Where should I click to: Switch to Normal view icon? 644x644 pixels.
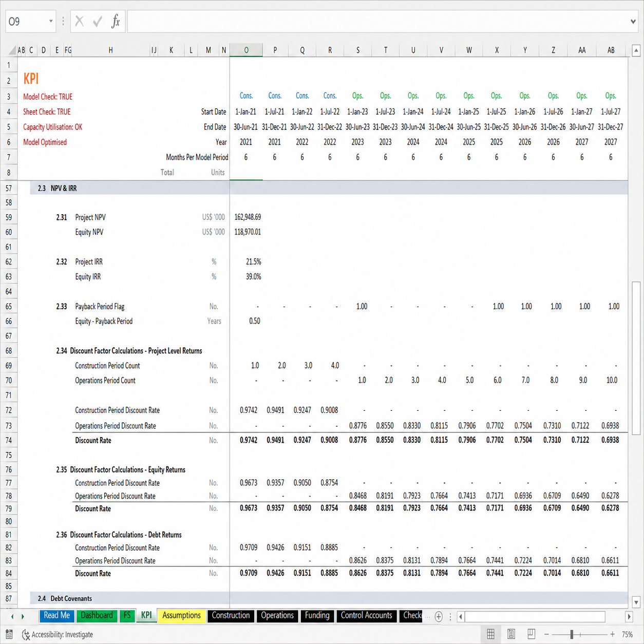point(490,634)
